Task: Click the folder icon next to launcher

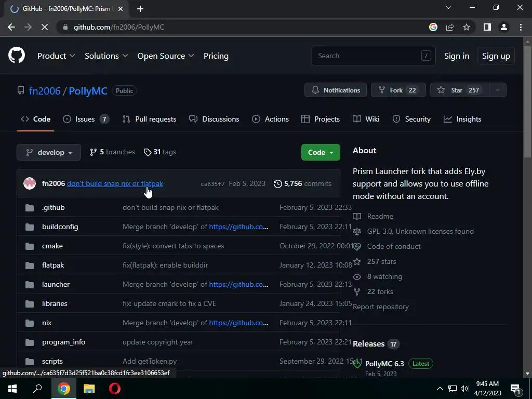Action: pyautogui.click(x=30, y=285)
